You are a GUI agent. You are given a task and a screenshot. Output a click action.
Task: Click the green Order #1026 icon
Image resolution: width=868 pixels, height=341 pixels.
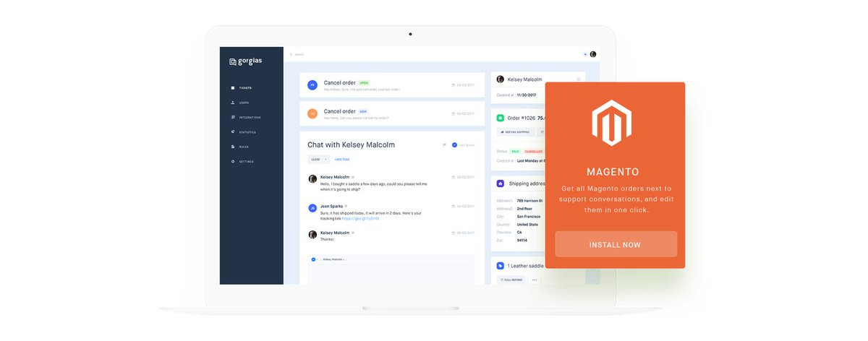(501, 117)
